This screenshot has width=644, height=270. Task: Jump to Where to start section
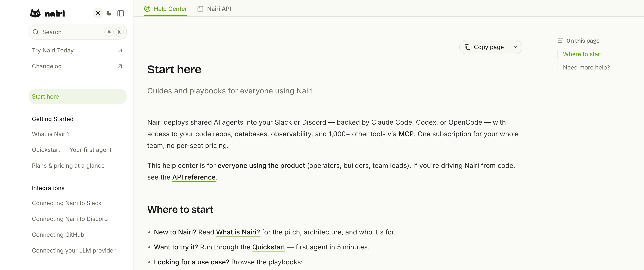(582, 54)
